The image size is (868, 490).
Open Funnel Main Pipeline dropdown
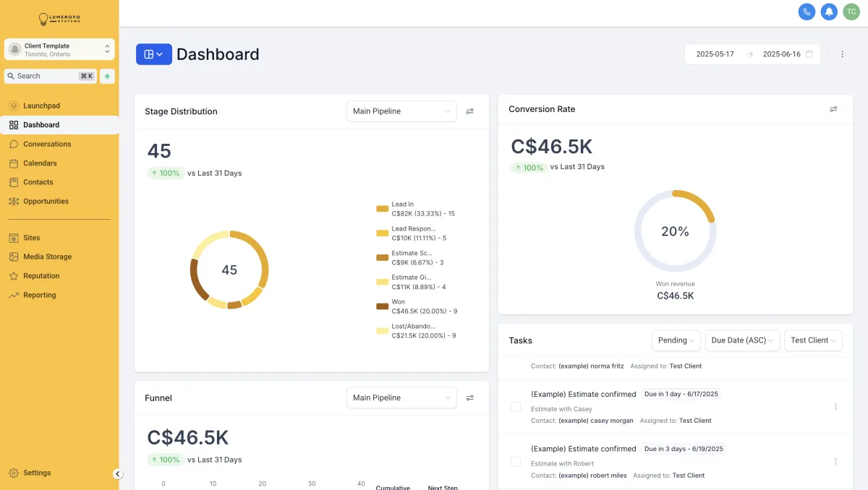pos(401,397)
